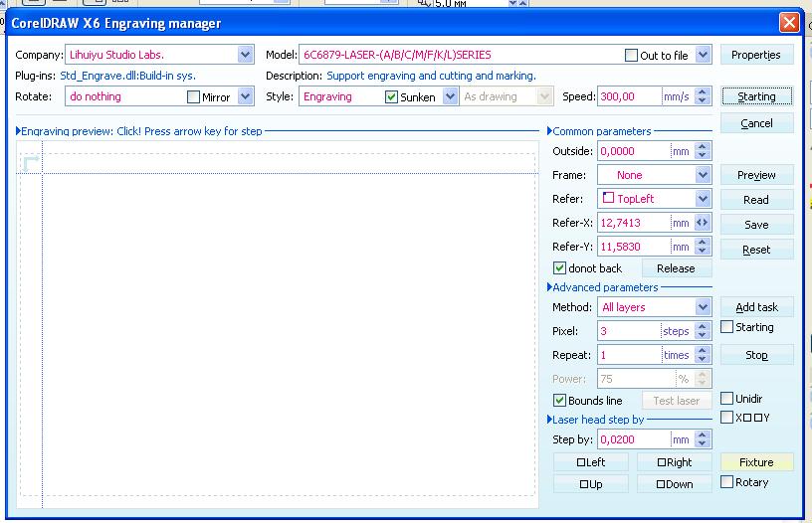Click Add task button
The width and height of the screenshot is (812, 523).
[756, 307]
